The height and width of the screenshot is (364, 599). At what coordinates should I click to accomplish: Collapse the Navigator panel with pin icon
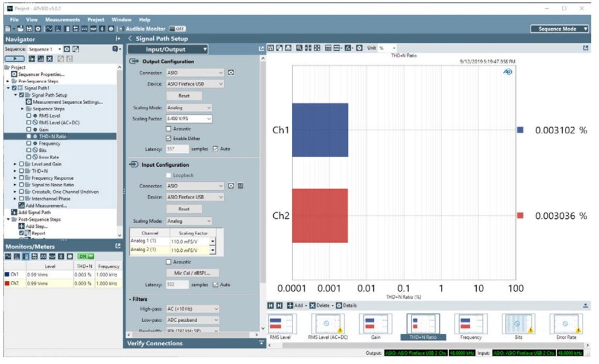click(x=118, y=39)
